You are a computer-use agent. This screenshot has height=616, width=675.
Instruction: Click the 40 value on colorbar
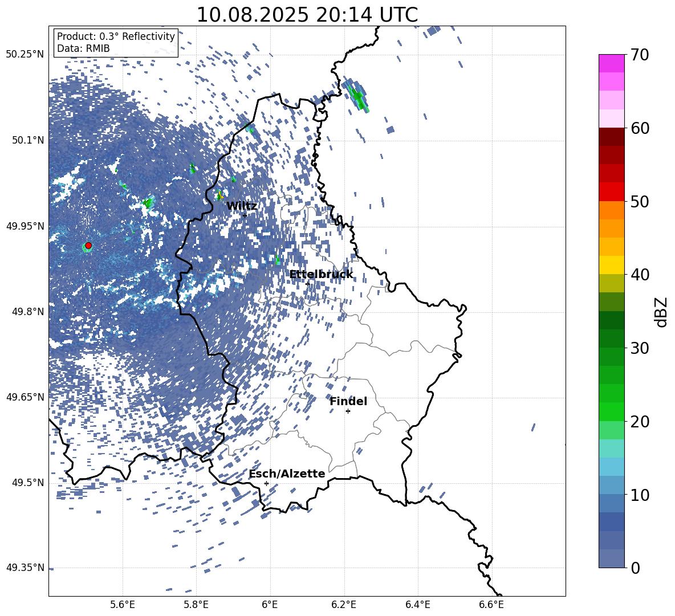click(640, 275)
